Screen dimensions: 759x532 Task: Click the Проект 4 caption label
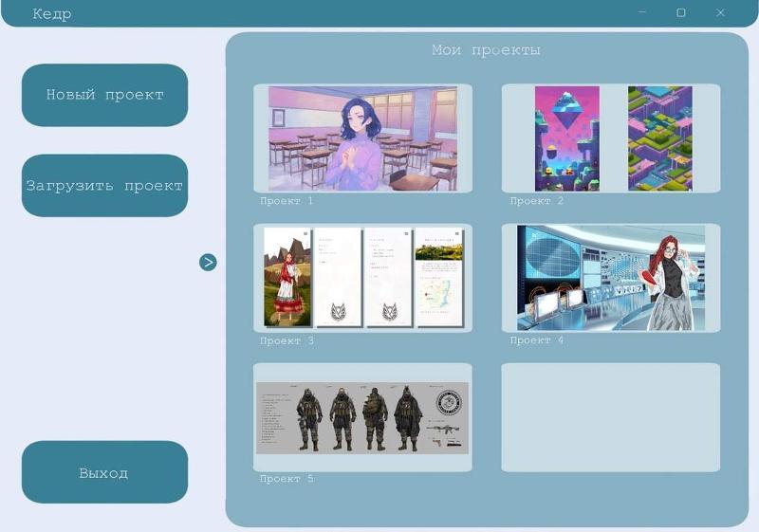pos(537,340)
